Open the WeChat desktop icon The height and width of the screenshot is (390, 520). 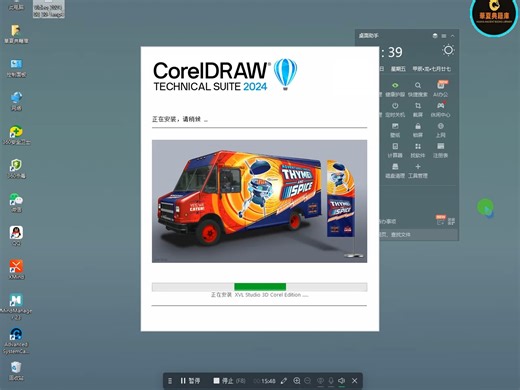click(x=16, y=202)
